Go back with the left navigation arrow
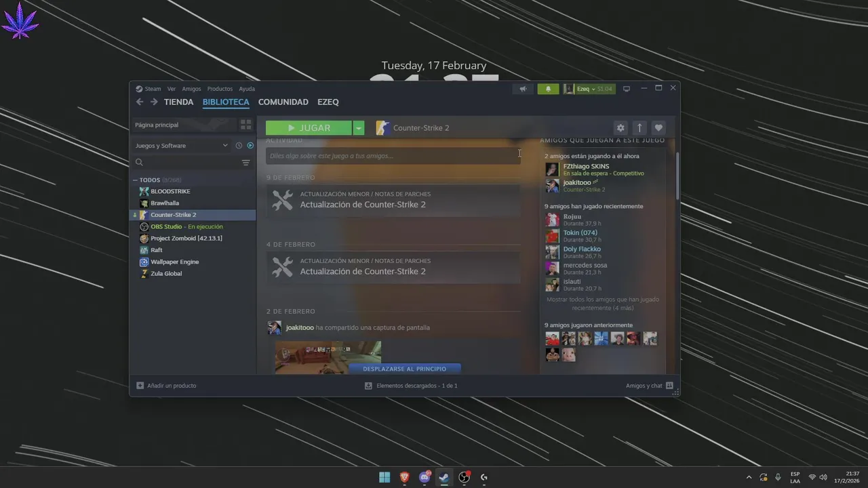Screen dimensions: 868x488 (140, 102)
